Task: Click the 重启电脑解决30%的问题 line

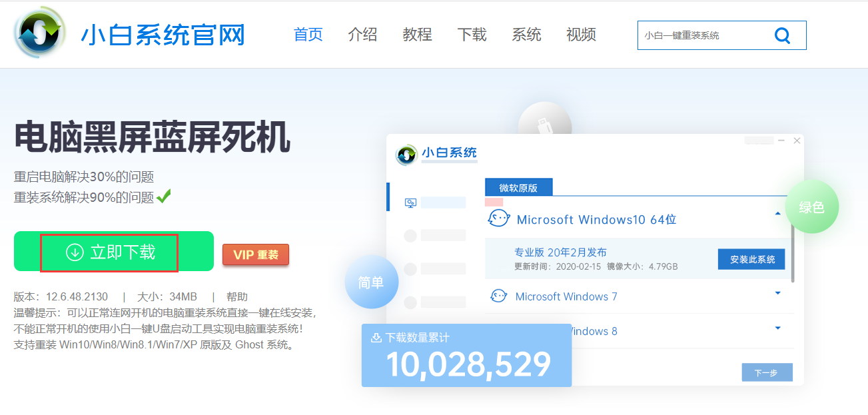Action: (x=84, y=177)
